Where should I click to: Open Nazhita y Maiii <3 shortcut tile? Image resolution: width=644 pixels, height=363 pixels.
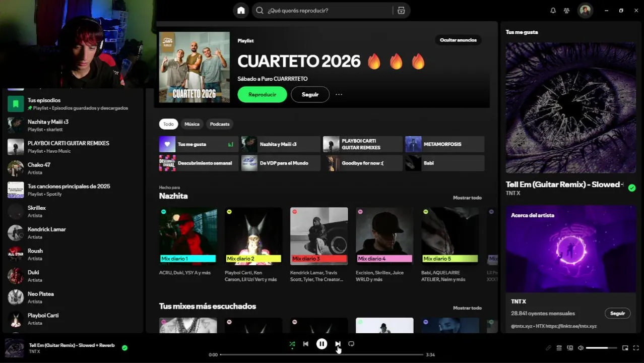[281, 144]
